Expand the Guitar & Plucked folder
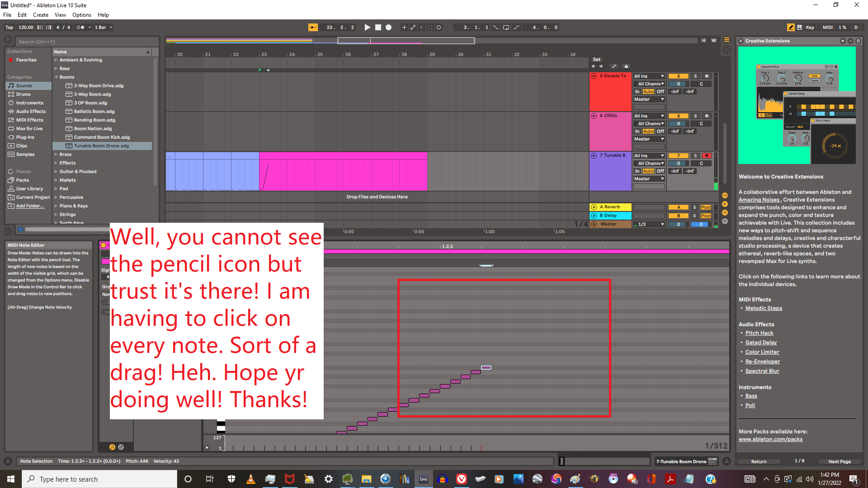 pyautogui.click(x=56, y=172)
